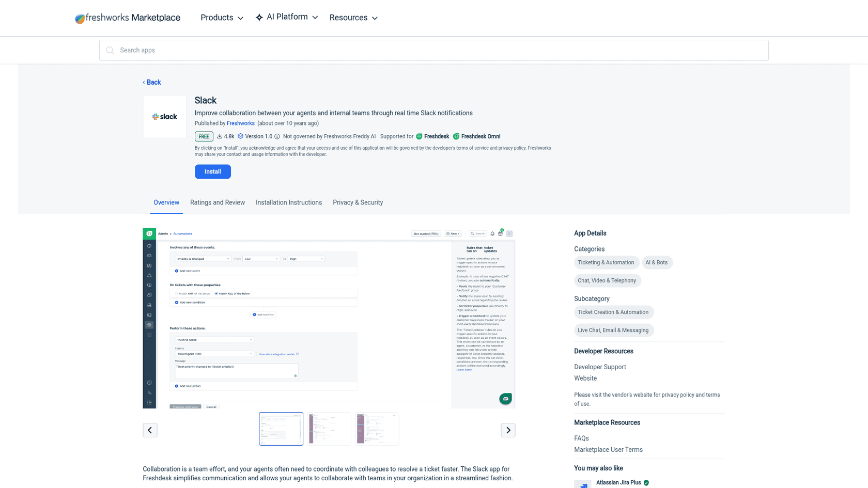Click the Freshworks Marketplace logo
868x488 pixels.
tap(128, 18)
